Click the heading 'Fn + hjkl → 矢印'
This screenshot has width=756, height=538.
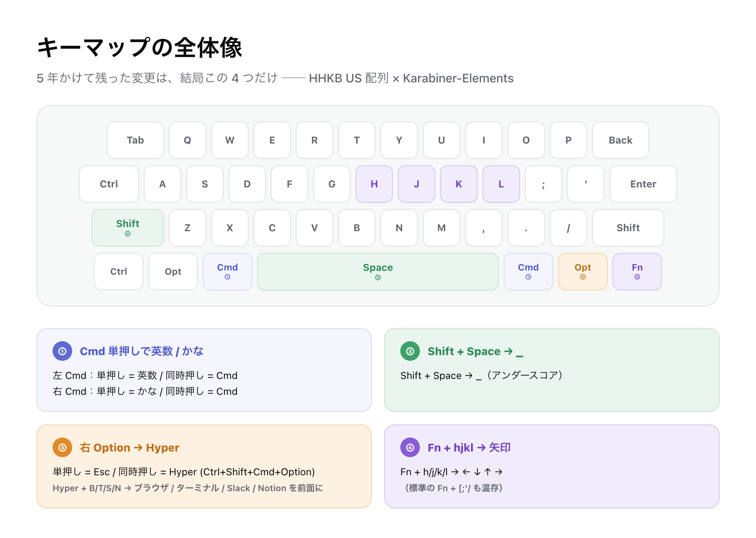pos(469,448)
